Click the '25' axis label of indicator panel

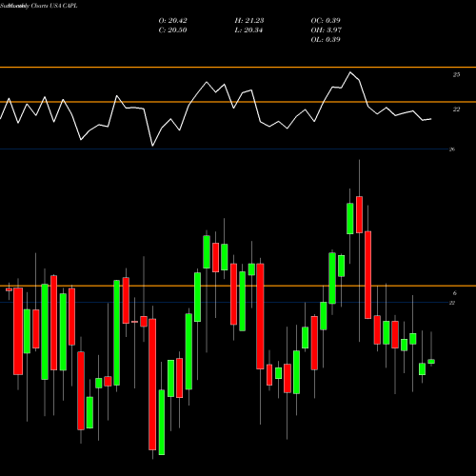tap(456, 75)
